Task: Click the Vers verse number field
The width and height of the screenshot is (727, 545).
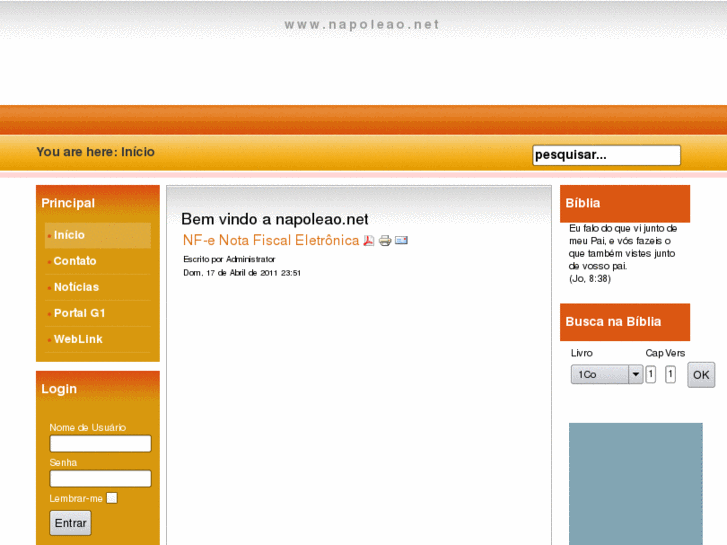Action: coord(670,374)
